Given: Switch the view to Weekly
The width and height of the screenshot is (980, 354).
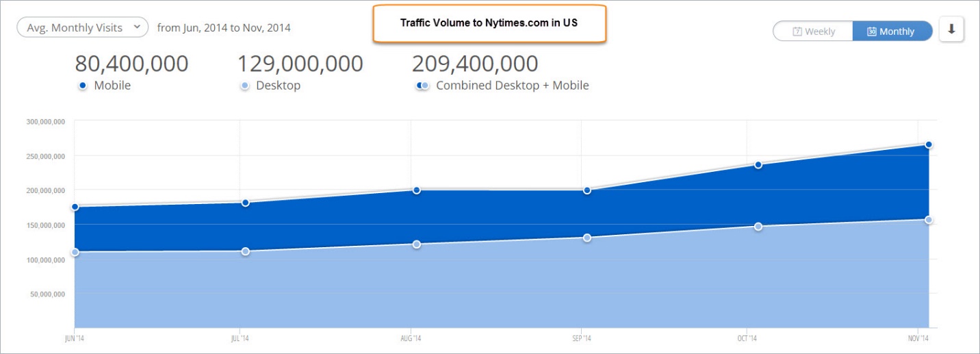Looking at the screenshot, I should [x=813, y=31].
